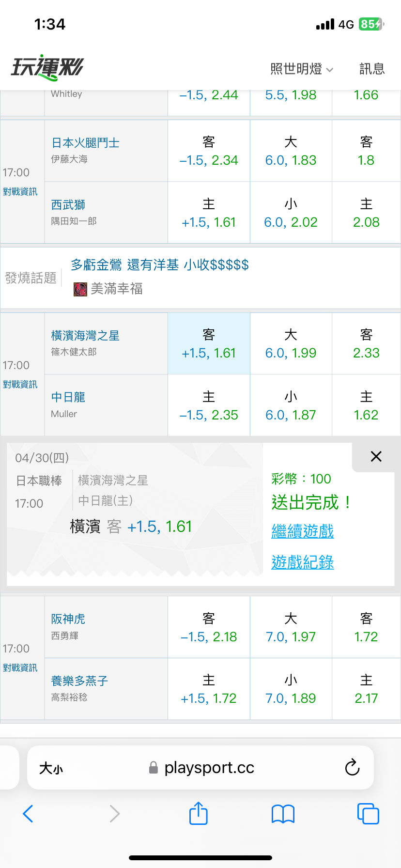Viewport: 401px width, 868px height.
Task: View 對戰資訊 for 阪神虎 matchup
Action: tap(20, 668)
